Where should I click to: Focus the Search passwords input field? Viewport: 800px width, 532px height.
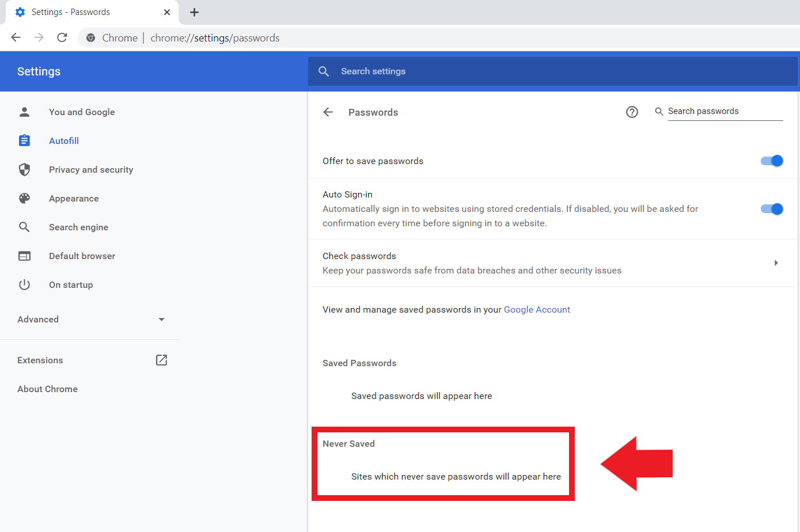tap(725, 111)
